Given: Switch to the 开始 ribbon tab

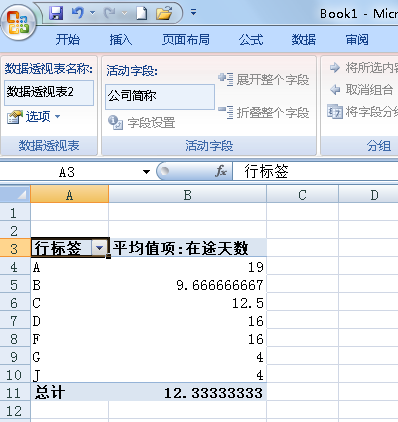Looking at the screenshot, I should (x=68, y=40).
